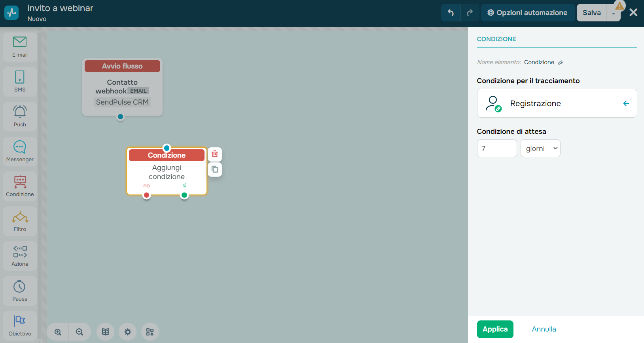
Task: Close the automation editor
Action: point(633,13)
